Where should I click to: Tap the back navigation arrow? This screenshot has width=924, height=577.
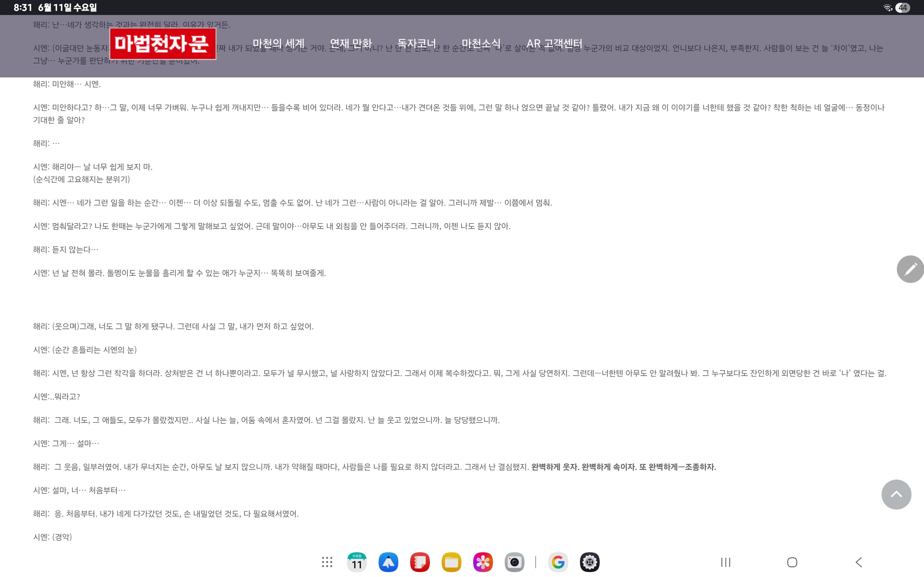(858, 562)
